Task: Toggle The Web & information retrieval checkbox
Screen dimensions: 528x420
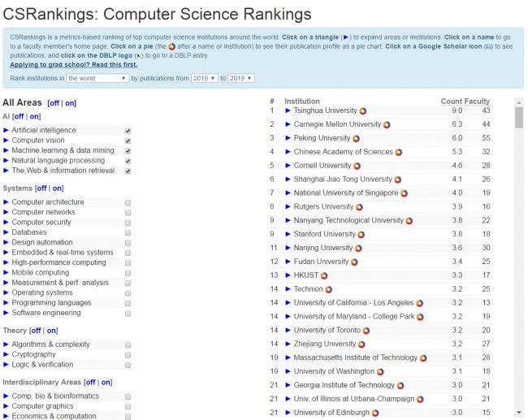Action: 128,171
